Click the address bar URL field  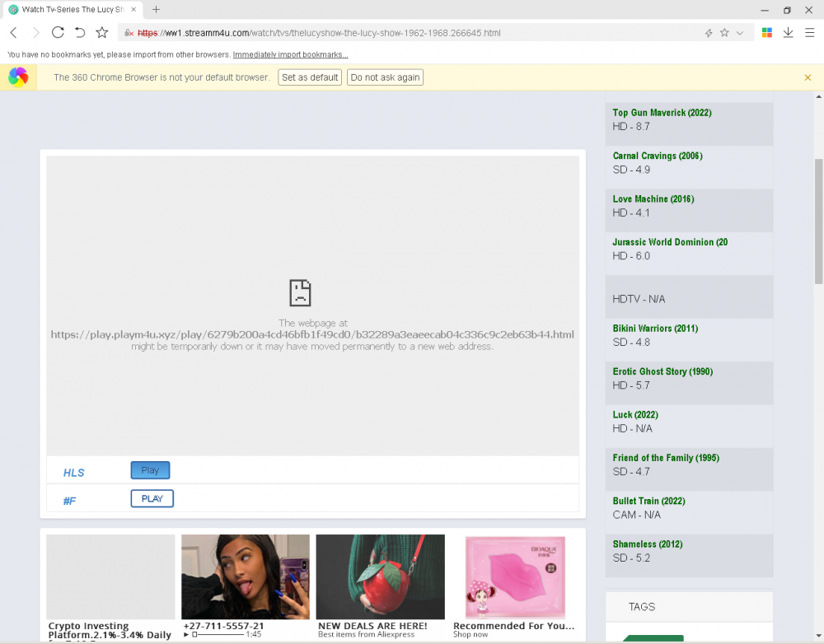tap(412, 33)
